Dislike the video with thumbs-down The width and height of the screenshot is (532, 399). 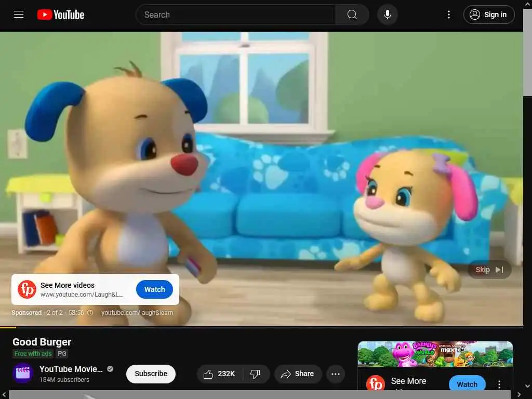(256, 374)
